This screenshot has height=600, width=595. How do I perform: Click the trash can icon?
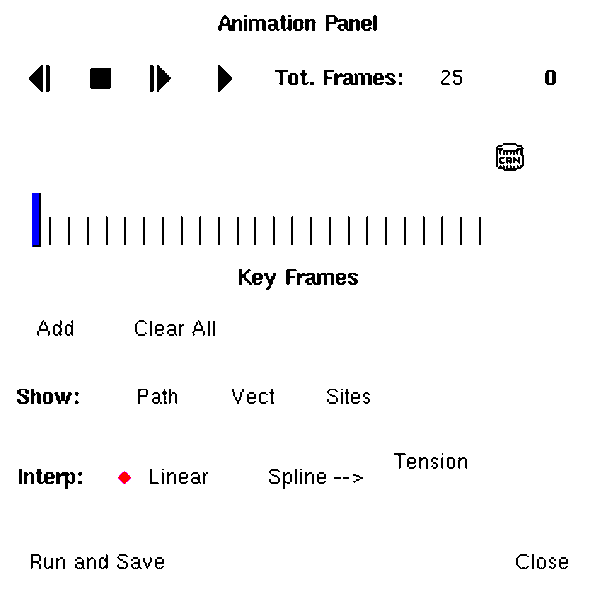click(x=510, y=157)
